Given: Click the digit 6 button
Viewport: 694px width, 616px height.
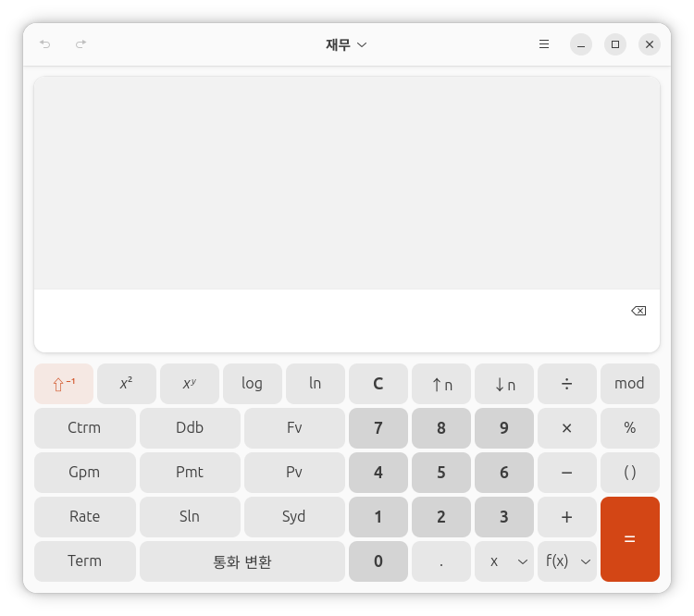Looking at the screenshot, I should tap(503, 473).
